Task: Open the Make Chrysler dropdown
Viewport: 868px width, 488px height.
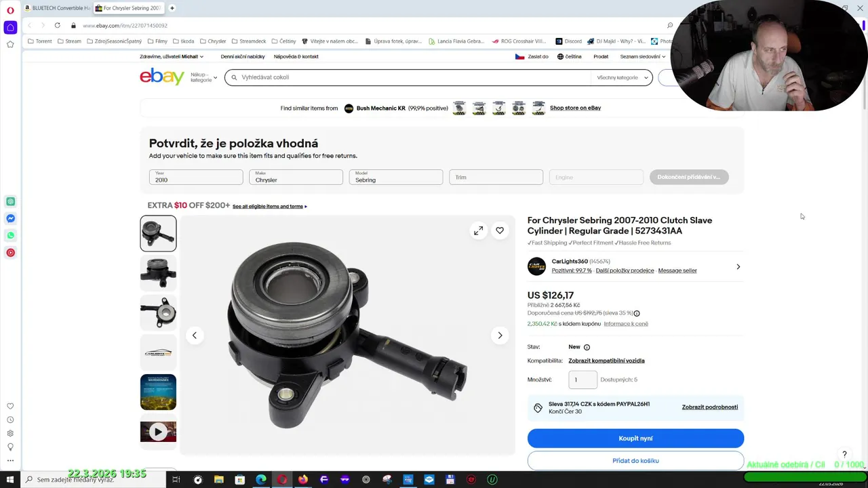Action: coord(296,177)
